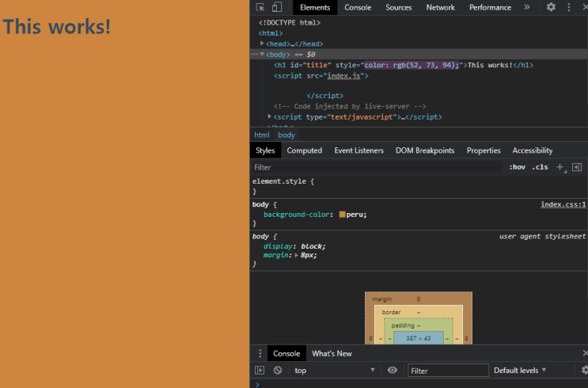Open the top JavaScript context dropdown
This screenshot has height=388, width=588.
[x=334, y=371]
